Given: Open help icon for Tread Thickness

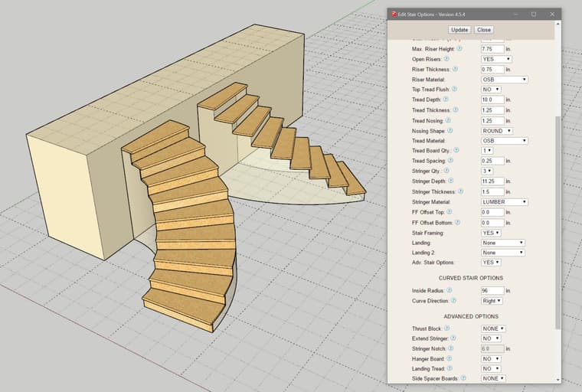Looking at the screenshot, I should 456,110.
